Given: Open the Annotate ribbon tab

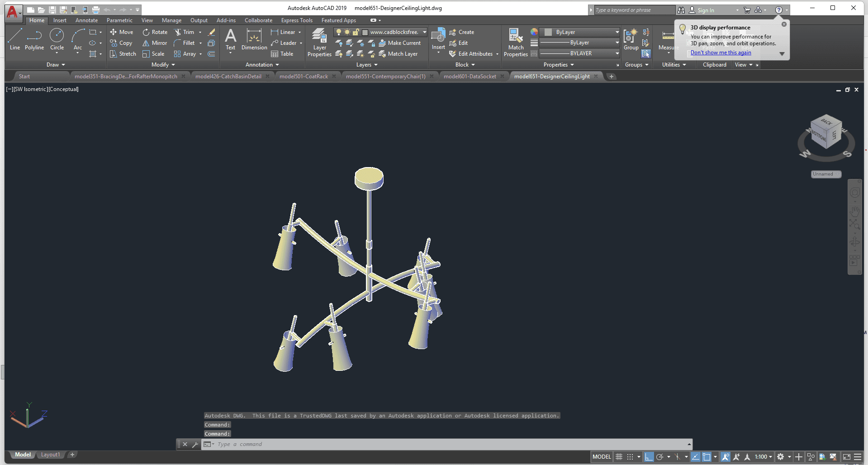Looking at the screenshot, I should tap(86, 20).
